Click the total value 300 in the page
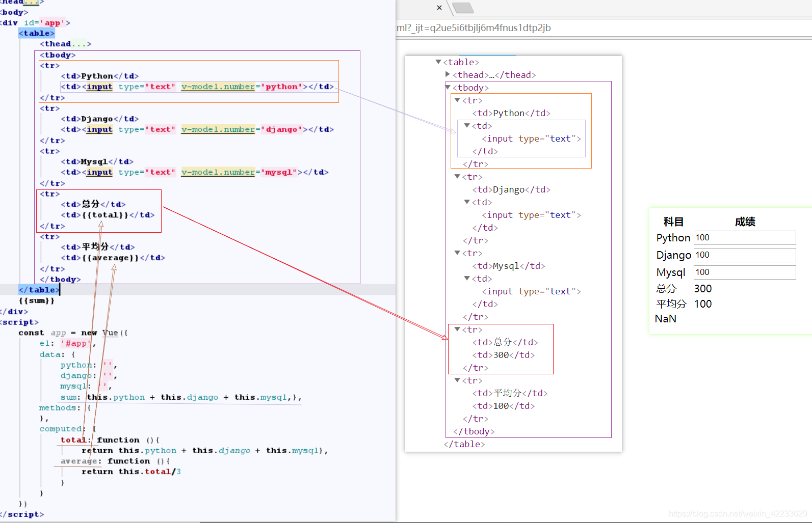This screenshot has height=523, width=812. (x=703, y=289)
